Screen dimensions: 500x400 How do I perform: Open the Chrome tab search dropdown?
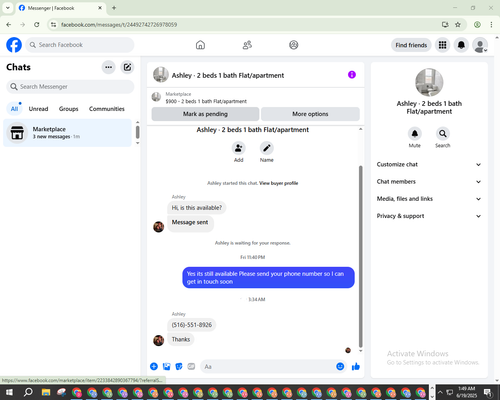(8, 8)
